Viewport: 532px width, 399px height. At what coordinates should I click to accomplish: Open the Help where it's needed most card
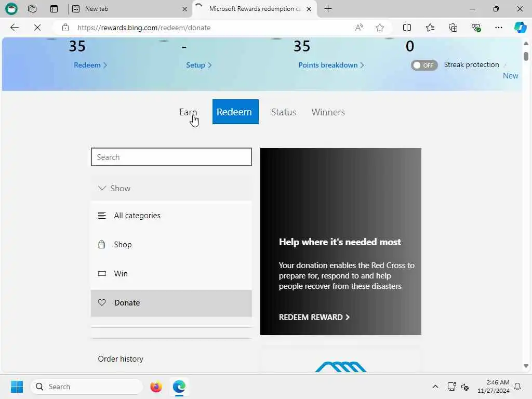341,242
